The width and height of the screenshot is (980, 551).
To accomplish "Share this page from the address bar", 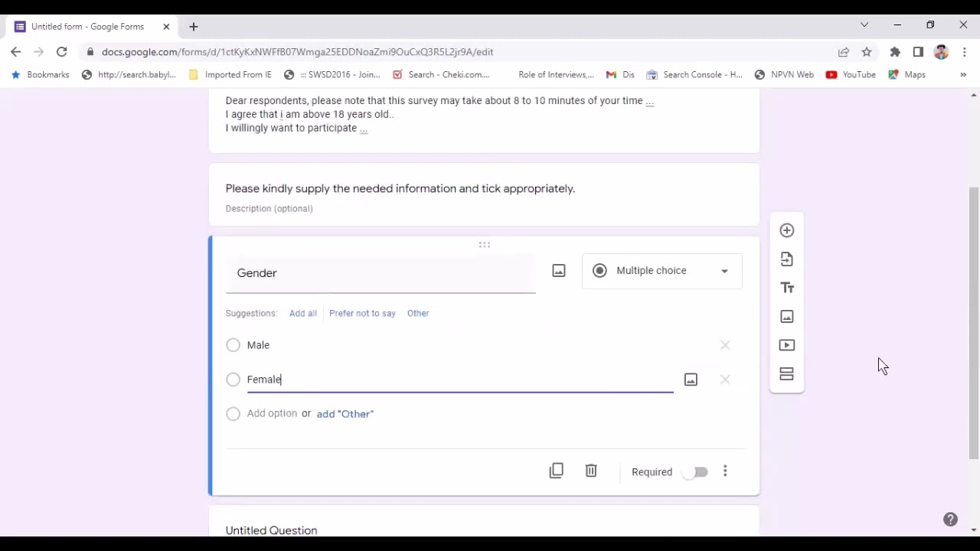I will [x=844, y=52].
